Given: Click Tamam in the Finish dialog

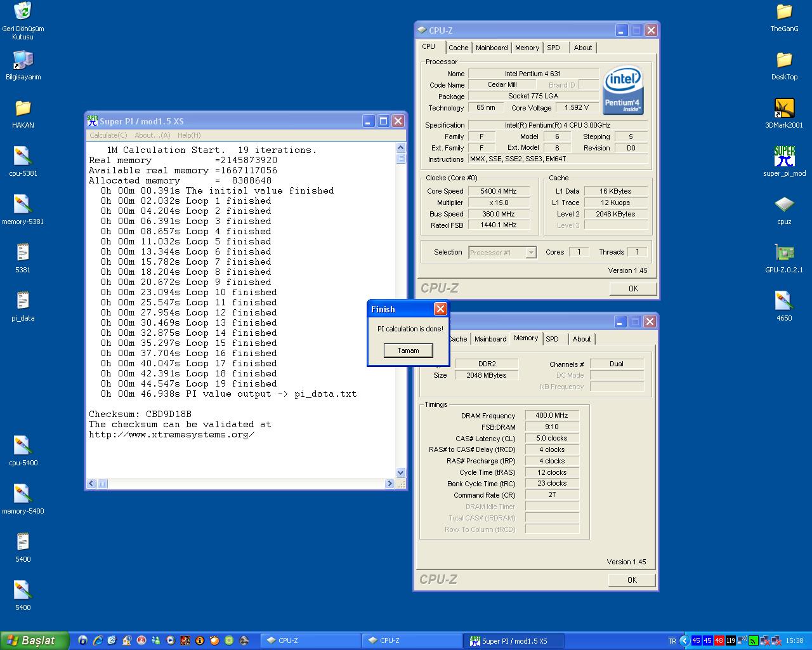Looking at the screenshot, I should [x=408, y=350].
